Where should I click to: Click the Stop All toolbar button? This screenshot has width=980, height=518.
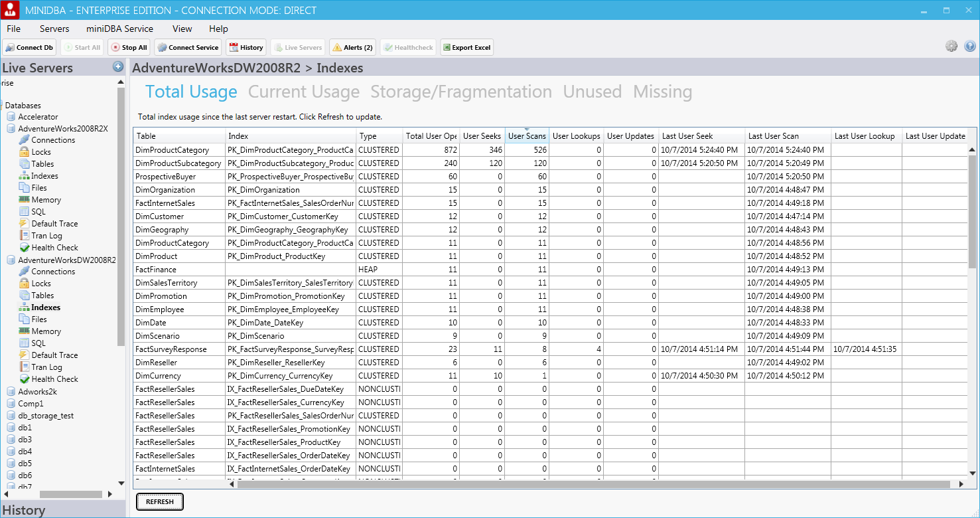pos(129,48)
